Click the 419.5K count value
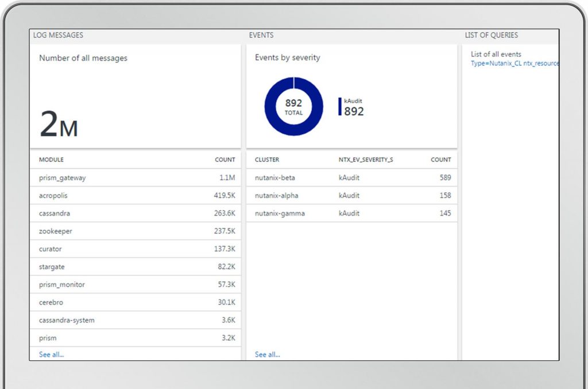 click(x=225, y=195)
